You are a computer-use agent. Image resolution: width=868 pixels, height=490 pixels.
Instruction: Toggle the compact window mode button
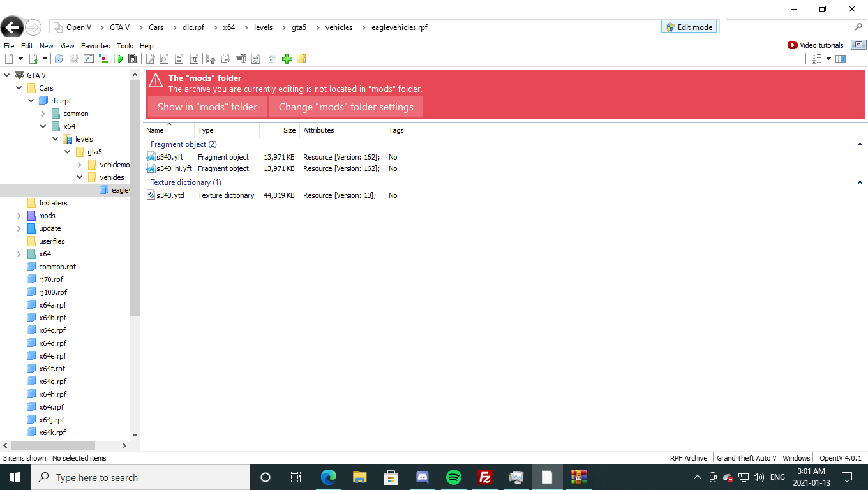coord(859,45)
